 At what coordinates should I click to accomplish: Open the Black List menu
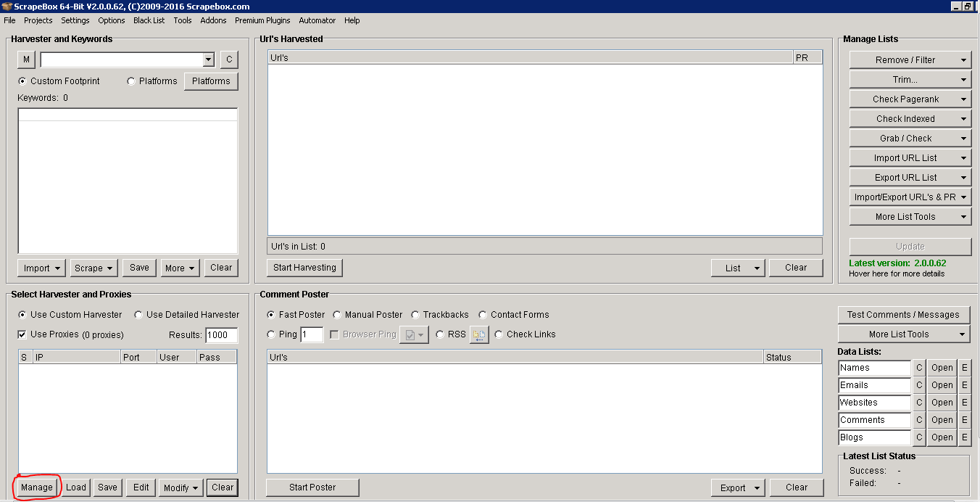pos(149,20)
